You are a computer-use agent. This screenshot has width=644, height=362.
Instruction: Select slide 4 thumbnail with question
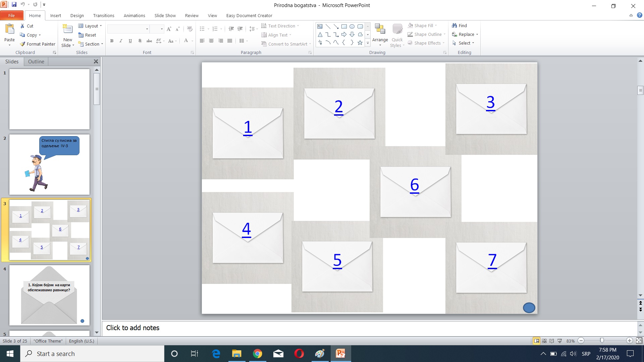click(49, 295)
